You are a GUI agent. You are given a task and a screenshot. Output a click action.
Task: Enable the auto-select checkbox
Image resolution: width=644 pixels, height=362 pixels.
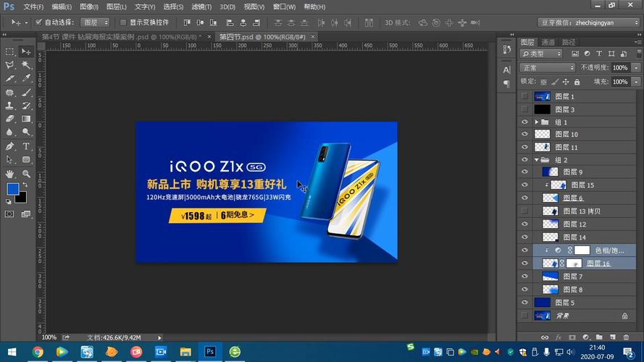[x=38, y=22]
